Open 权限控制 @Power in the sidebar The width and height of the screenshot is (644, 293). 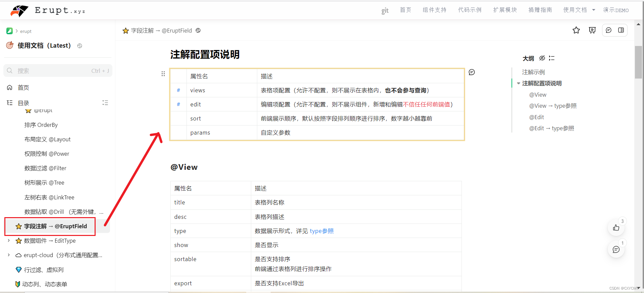tap(47, 154)
